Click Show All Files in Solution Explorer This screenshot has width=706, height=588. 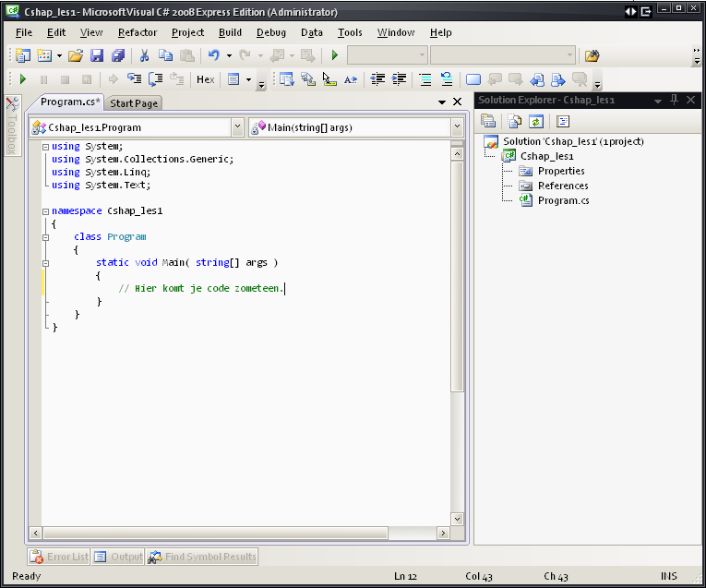tap(515, 121)
